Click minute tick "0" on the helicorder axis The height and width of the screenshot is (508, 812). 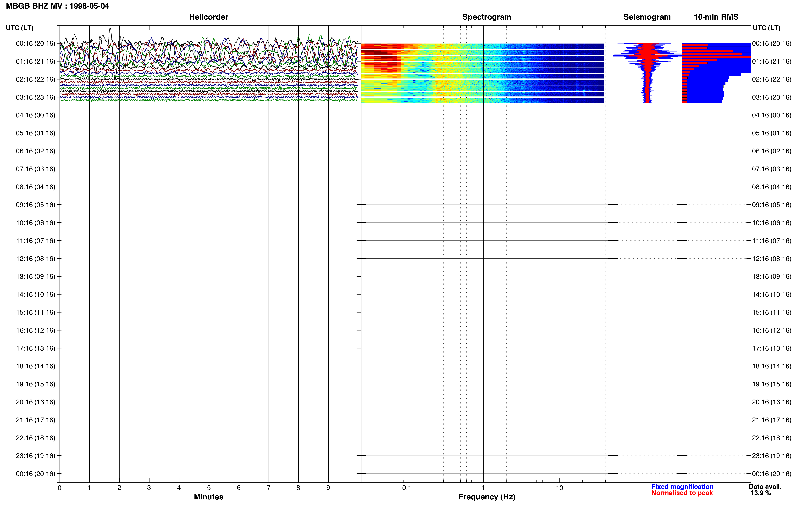59,488
